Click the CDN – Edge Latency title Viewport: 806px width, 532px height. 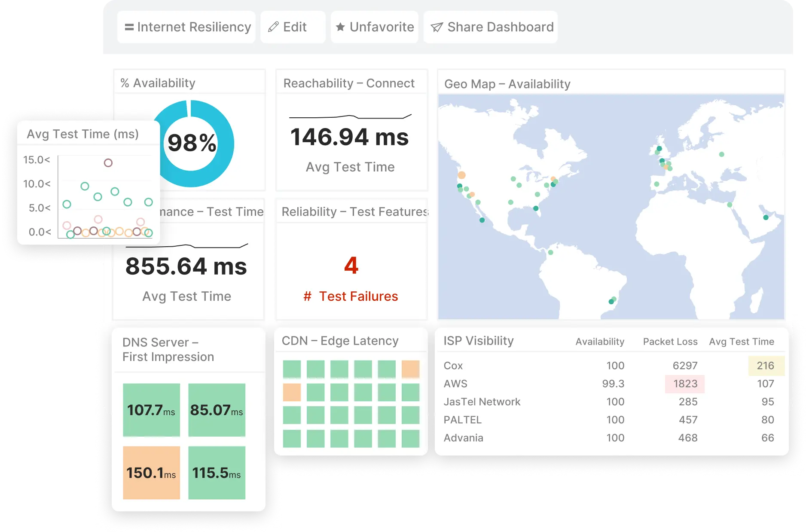pyautogui.click(x=340, y=341)
